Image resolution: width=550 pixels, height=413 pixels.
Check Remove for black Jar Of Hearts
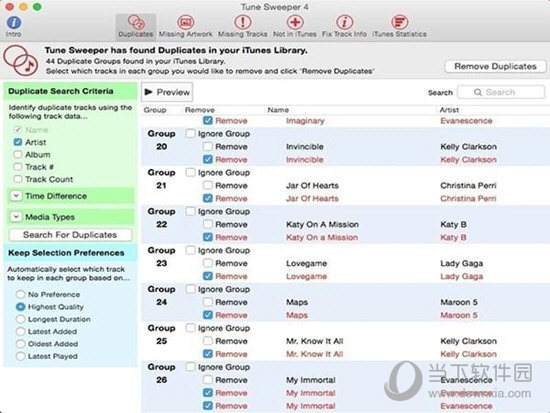(208, 185)
